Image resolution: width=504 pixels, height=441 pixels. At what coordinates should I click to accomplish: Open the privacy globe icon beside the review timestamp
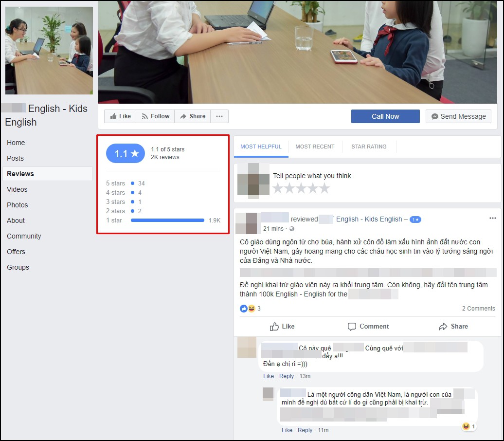[292, 229]
